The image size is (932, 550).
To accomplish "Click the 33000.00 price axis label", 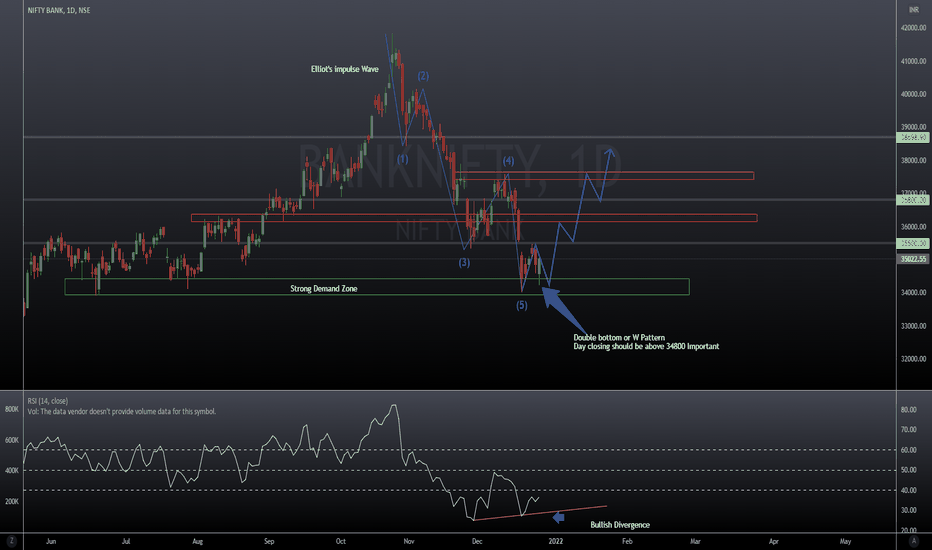I will point(914,326).
